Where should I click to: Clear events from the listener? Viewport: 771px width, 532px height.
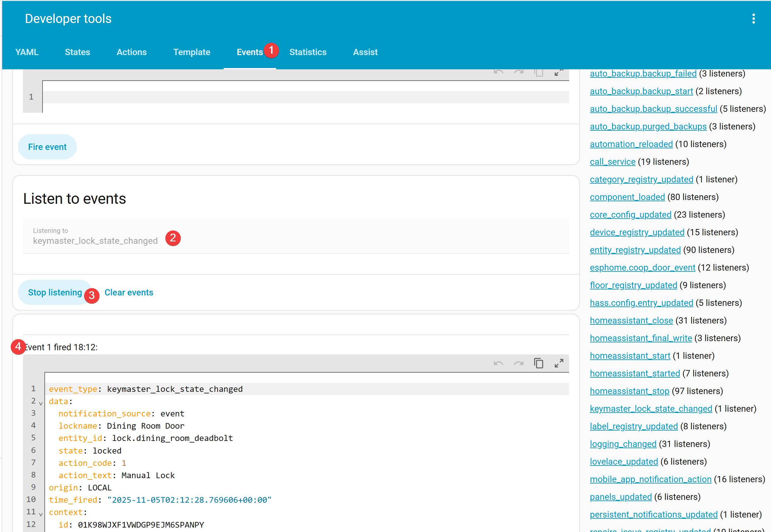pos(129,292)
